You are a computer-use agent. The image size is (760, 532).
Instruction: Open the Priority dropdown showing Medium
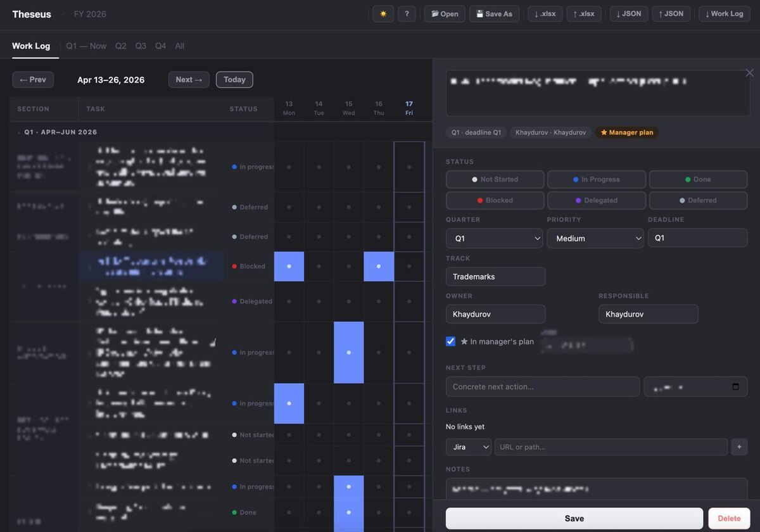pos(595,238)
